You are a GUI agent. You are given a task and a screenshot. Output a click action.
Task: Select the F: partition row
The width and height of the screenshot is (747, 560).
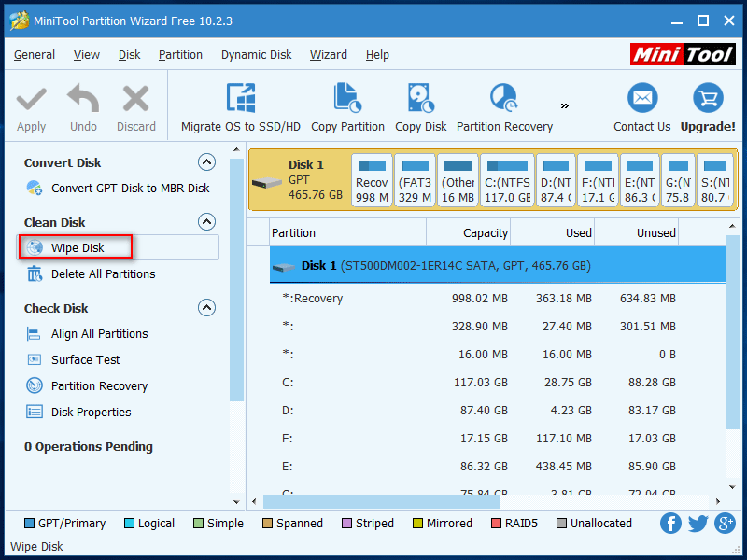[498, 439]
